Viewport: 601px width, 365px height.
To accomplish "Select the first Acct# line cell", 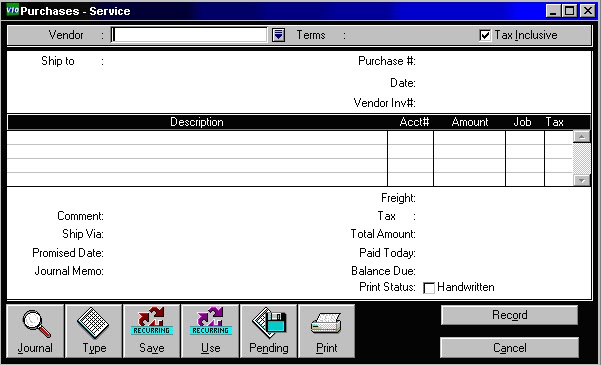I will coord(411,138).
